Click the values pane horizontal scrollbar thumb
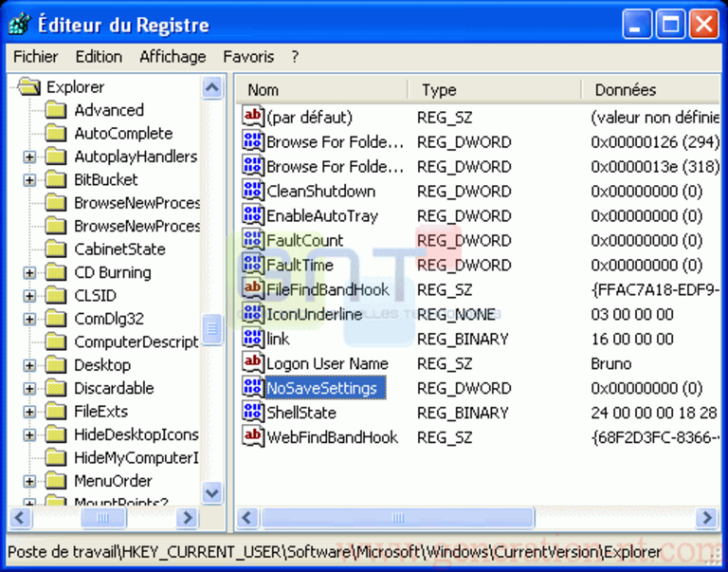 pos(398,518)
